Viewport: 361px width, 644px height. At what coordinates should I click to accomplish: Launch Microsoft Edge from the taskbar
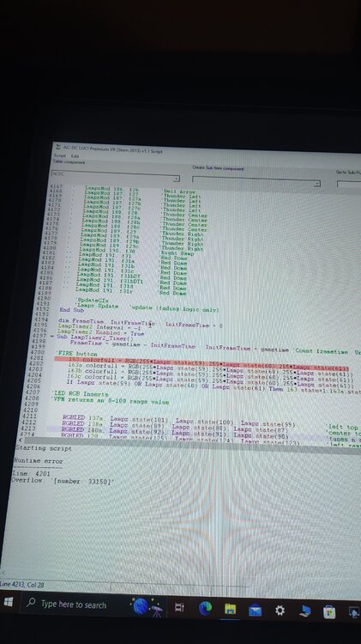tap(205, 608)
